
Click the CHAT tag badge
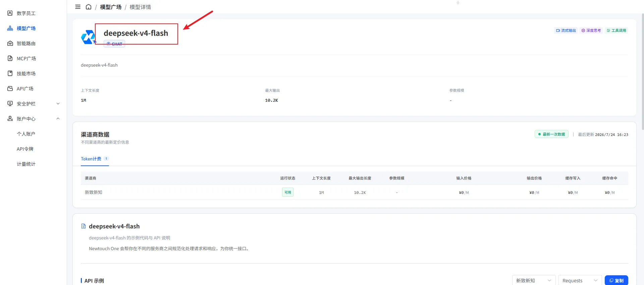(114, 44)
